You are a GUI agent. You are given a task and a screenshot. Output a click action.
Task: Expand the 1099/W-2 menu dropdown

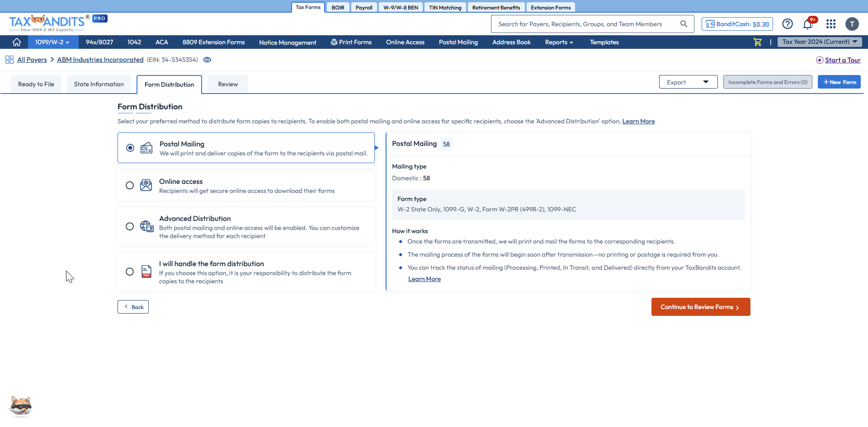click(x=52, y=42)
